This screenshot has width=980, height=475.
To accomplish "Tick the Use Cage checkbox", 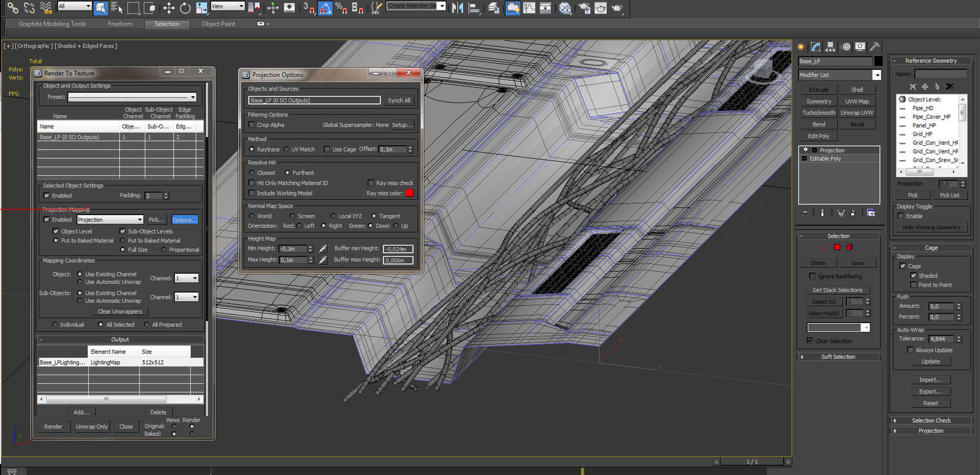I will pyautogui.click(x=327, y=149).
